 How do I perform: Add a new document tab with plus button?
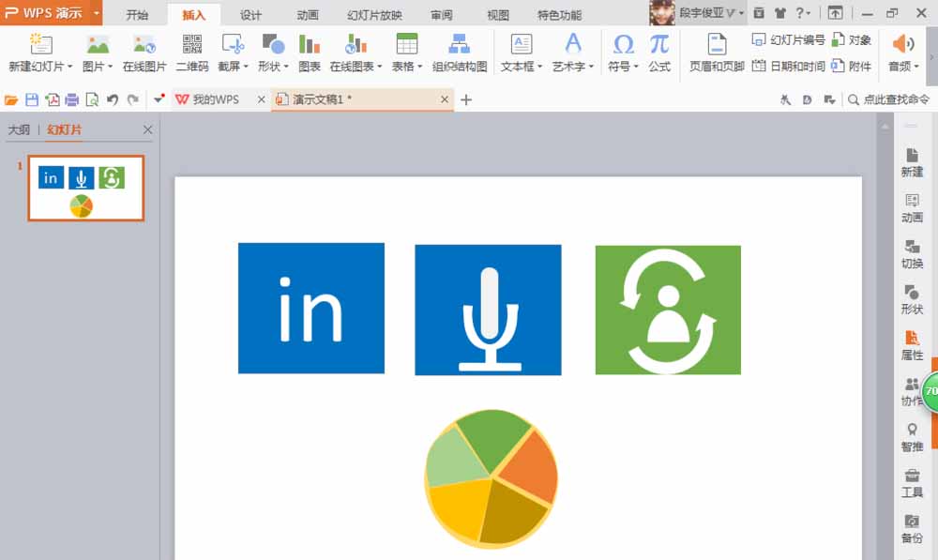point(466,100)
